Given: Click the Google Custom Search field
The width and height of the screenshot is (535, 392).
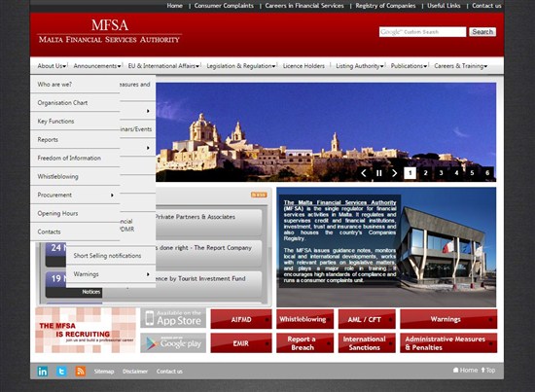Looking at the screenshot, I should [x=422, y=32].
